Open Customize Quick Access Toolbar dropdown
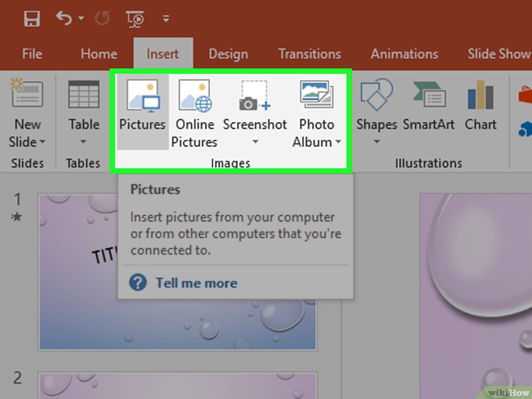532x399 pixels. pyautogui.click(x=166, y=19)
